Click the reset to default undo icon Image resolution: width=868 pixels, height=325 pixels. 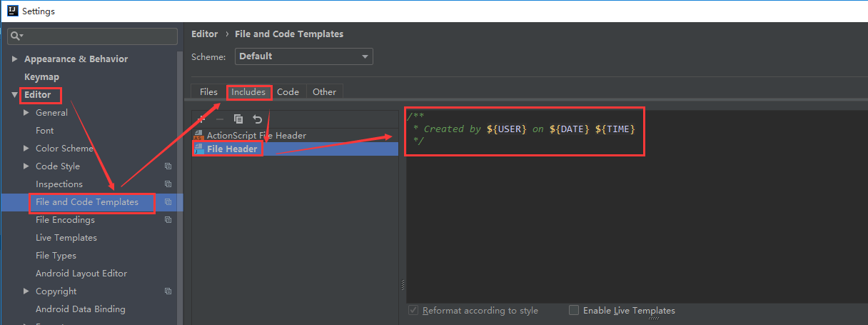(258, 119)
